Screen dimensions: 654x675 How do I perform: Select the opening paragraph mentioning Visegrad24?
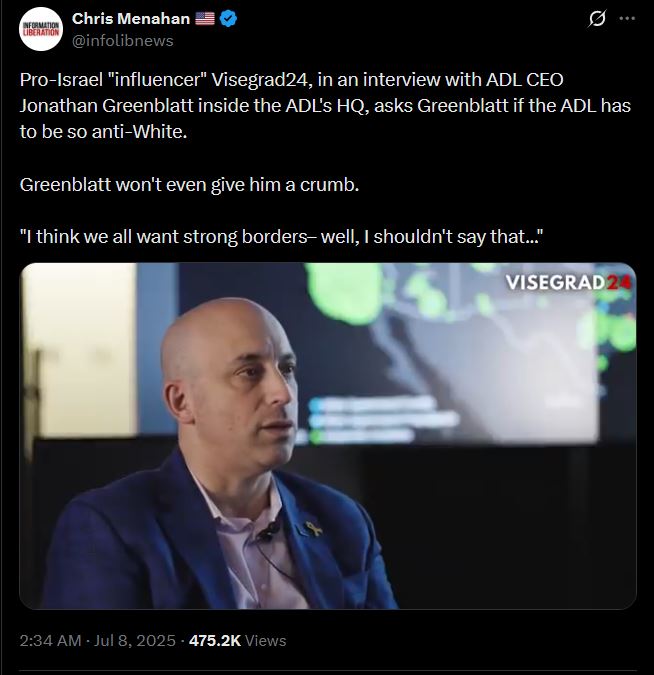[325, 105]
